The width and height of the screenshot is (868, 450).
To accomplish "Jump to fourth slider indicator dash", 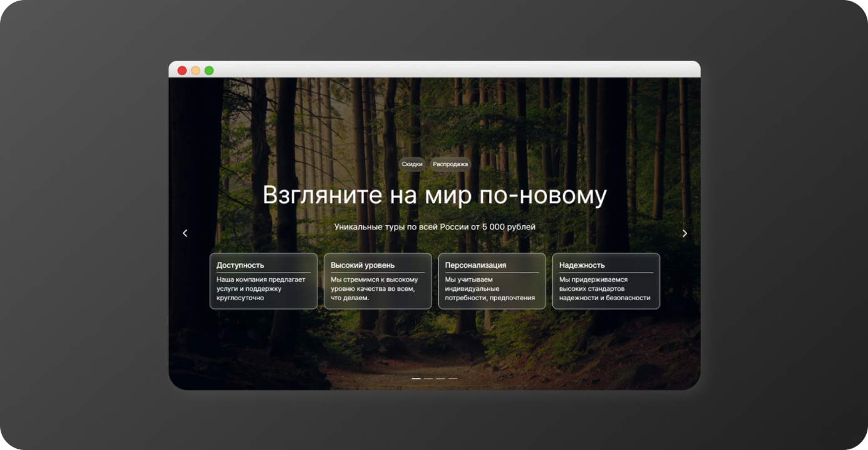I will coord(453,379).
